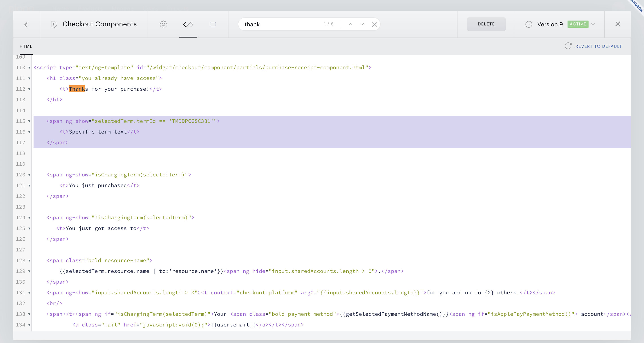
Task: Close the template editor
Action: click(617, 24)
